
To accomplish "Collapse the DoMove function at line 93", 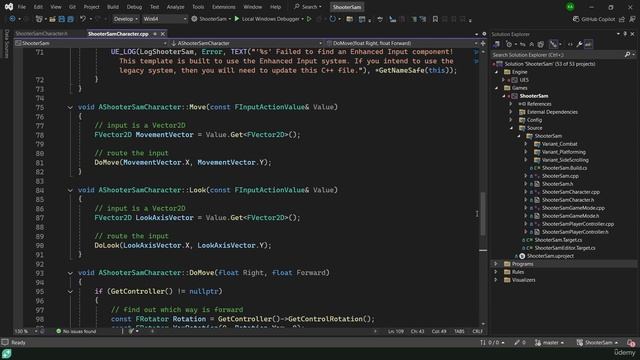I will (70, 273).
